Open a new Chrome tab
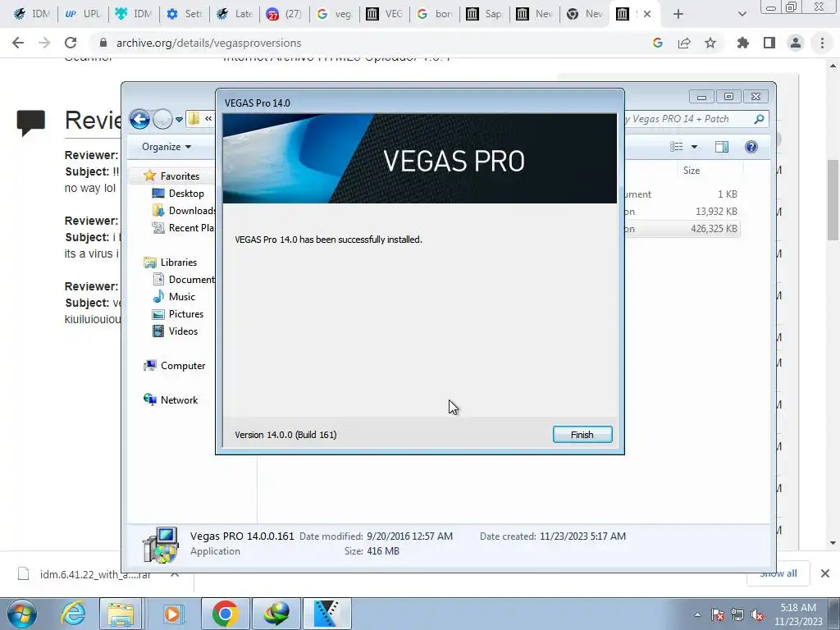This screenshot has height=630, width=840. 678,14
